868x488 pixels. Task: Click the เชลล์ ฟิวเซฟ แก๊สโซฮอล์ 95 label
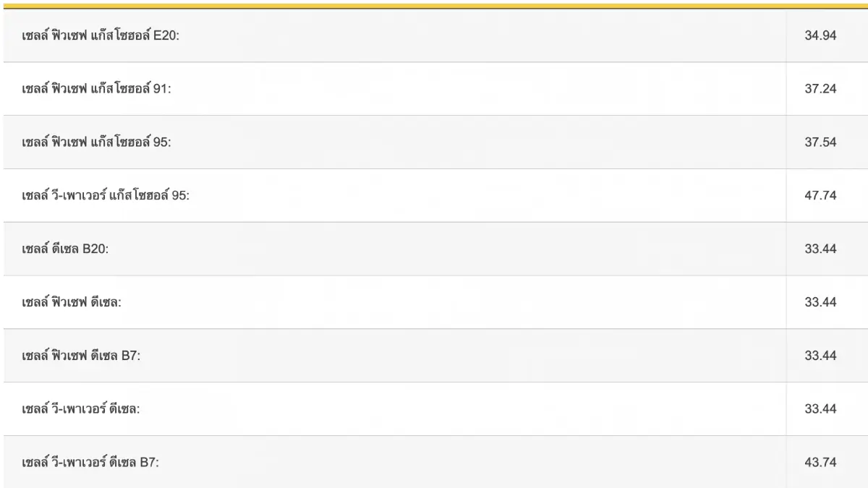[x=96, y=142]
